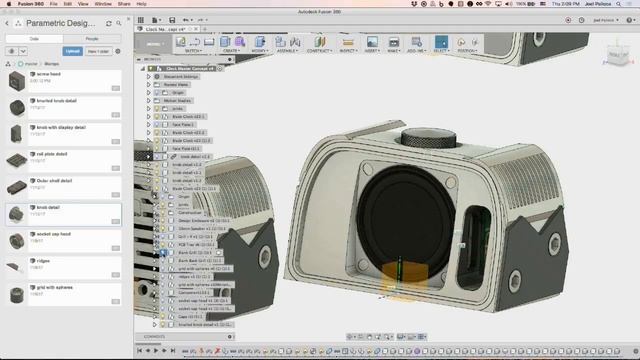Open the Fusion 360 menu
Screen dimensions: 640x360
click(31, 4)
